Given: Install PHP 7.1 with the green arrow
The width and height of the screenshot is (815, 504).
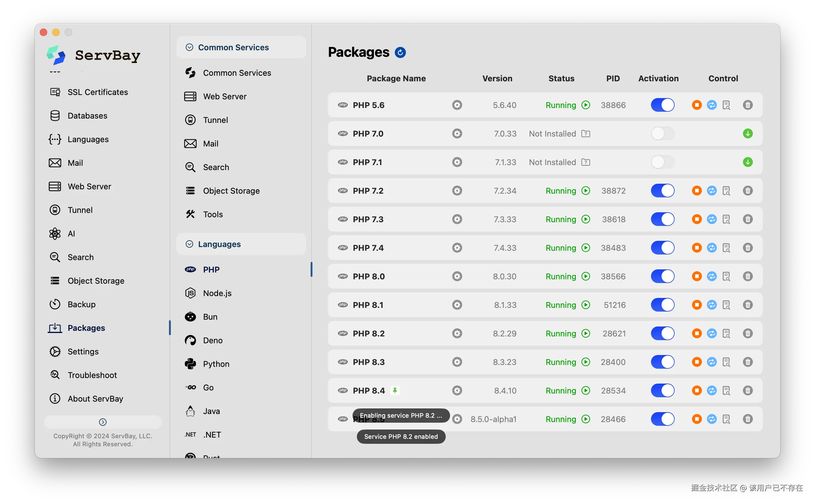Looking at the screenshot, I should pyautogui.click(x=748, y=162).
